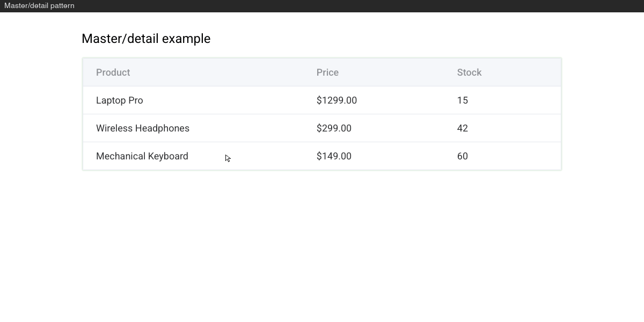Click the Wireless Headphones product name
The image size is (644, 322).
coord(143,128)
